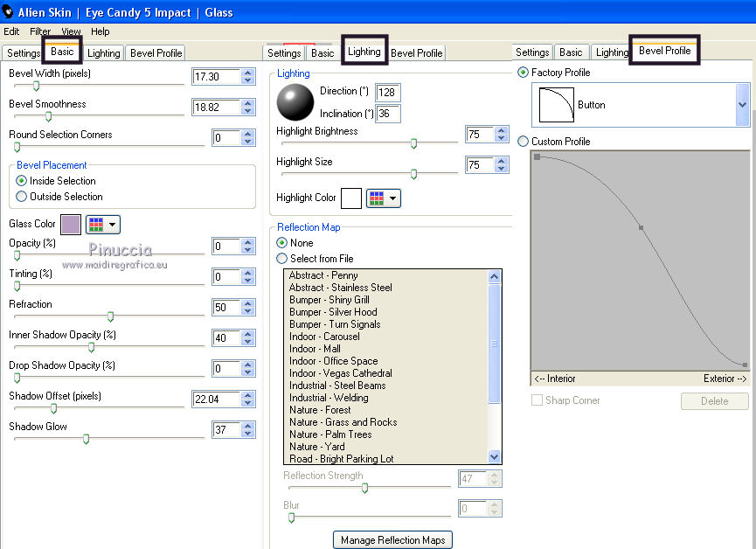Viewport: 756px width, 549px height.
Task: Open the Glass Color dropdown arrow
Action: click(114, 225)
